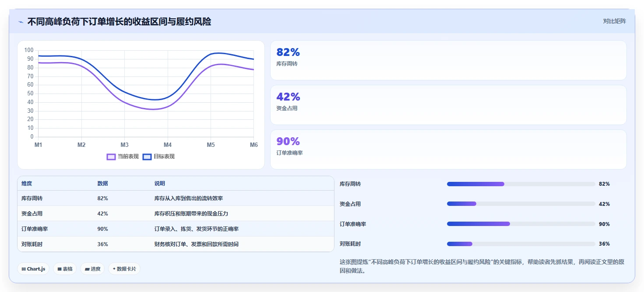
Task: Click the M5 axis label on chart
Action: pos(211,145)
